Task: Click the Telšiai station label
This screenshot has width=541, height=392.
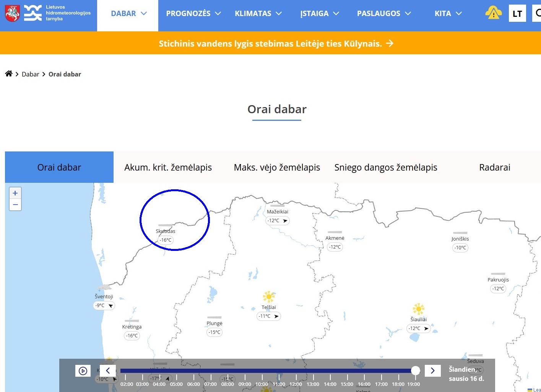Action: pyautogui.click(x=269, y=307)
